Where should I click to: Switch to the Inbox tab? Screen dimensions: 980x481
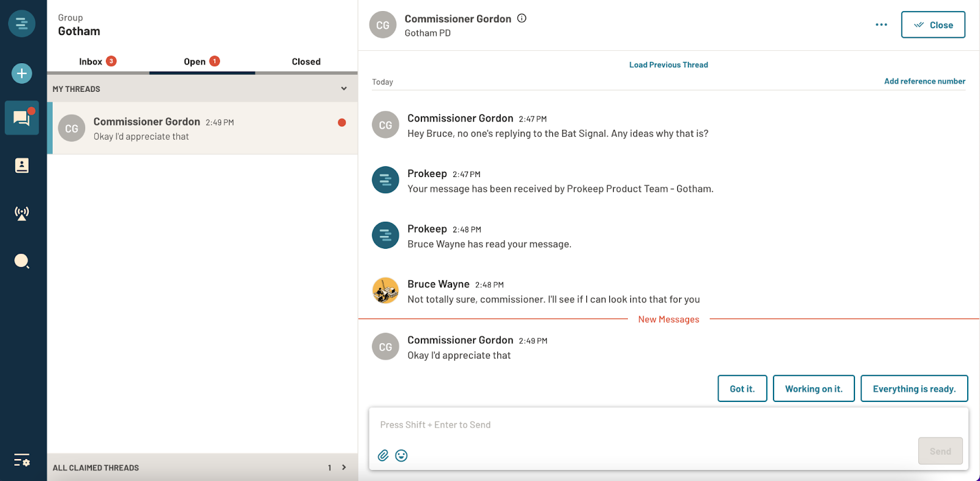point(98,61)
